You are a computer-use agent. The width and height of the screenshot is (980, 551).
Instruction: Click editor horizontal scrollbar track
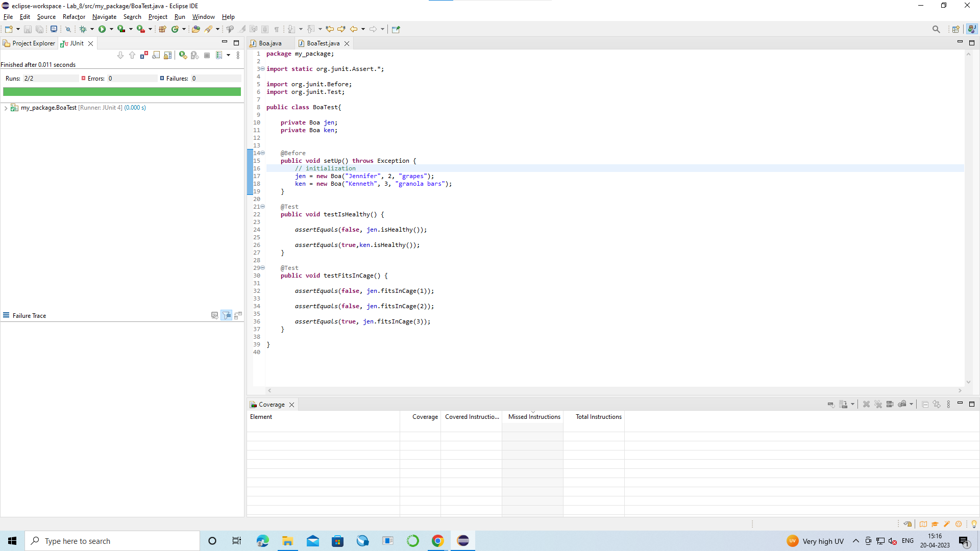point(615,390)
